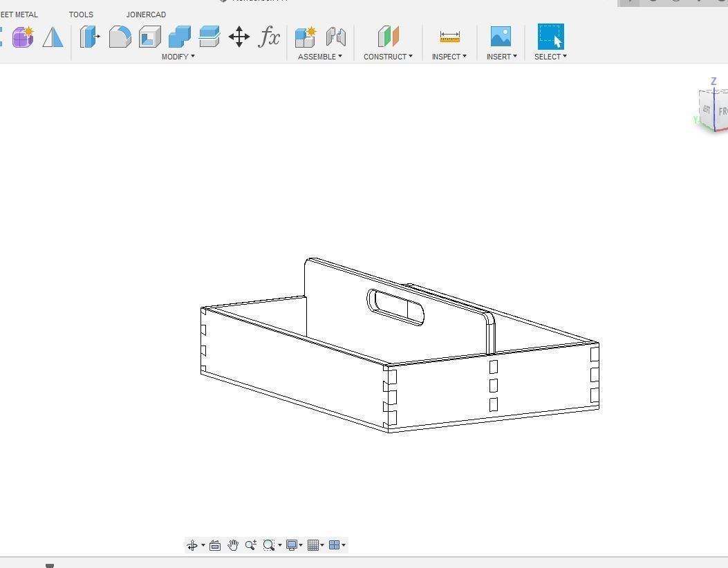
Task: Switch to the SHEET METAL tab
Action: (19, 15)
